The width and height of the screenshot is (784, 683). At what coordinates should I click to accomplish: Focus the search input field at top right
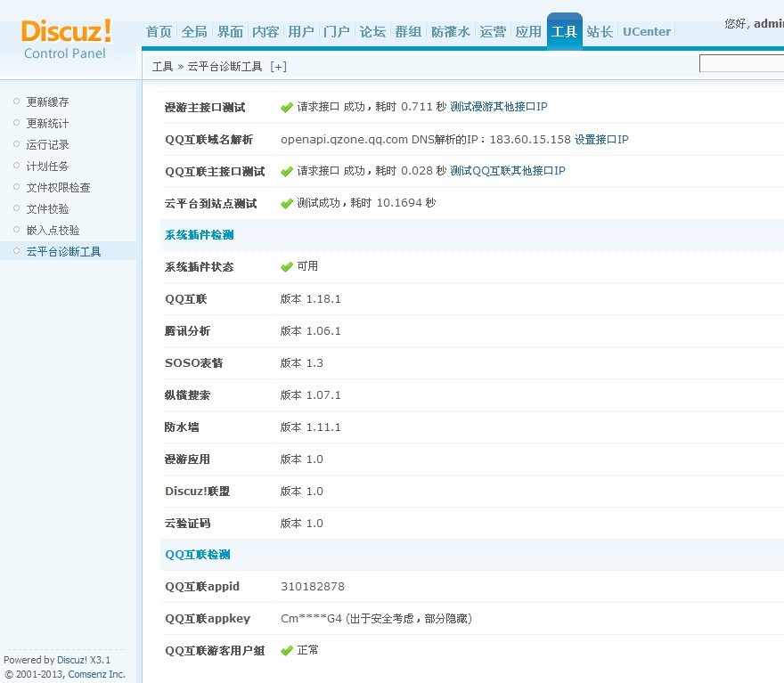(741, 63)
